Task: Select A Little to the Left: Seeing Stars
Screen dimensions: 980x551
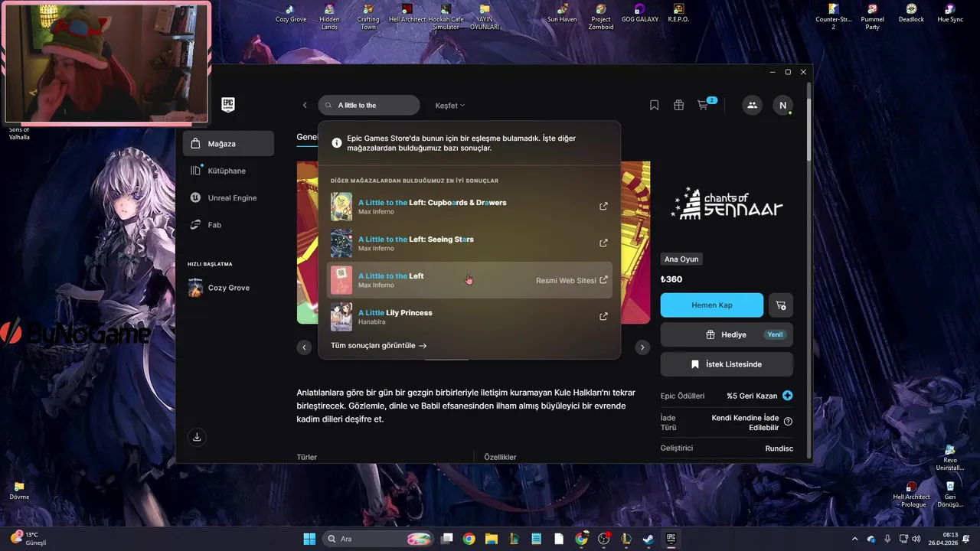Action: 469,243
